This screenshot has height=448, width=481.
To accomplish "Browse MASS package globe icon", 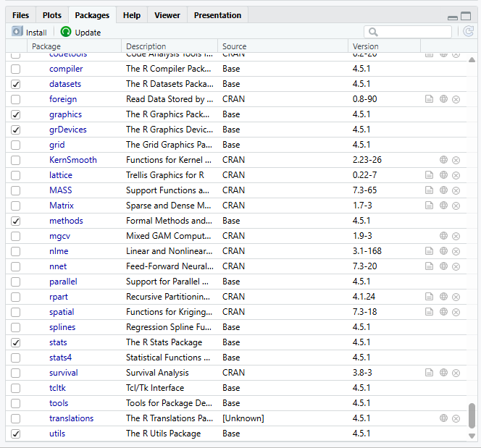I will pyautogui.click(x=443, y=190).
